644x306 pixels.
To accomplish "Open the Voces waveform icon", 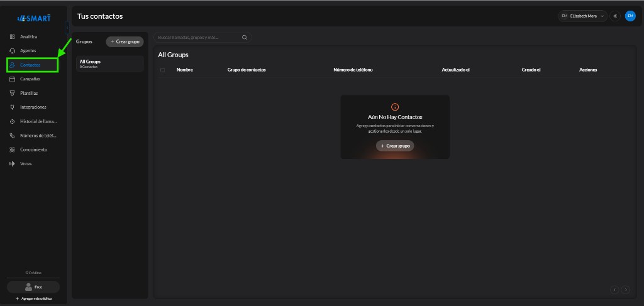I will [12, 163].
